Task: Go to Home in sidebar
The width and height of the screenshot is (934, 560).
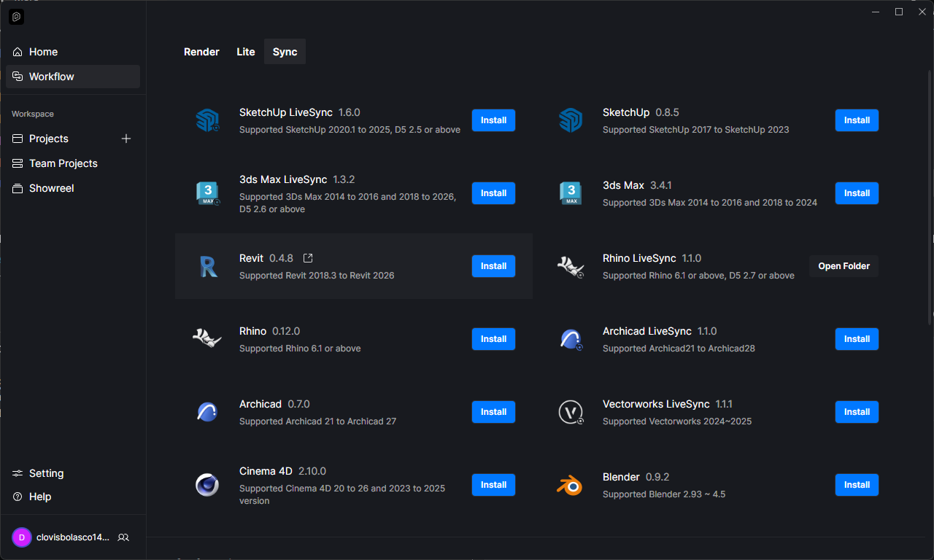Action: coord(73,52)
